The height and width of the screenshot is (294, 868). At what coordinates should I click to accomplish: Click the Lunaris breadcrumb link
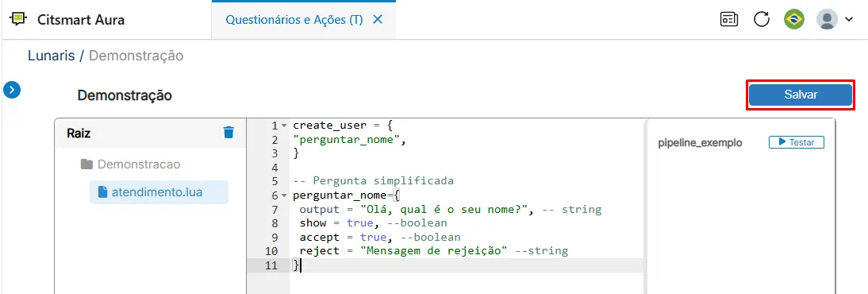[x=52, y=56]
